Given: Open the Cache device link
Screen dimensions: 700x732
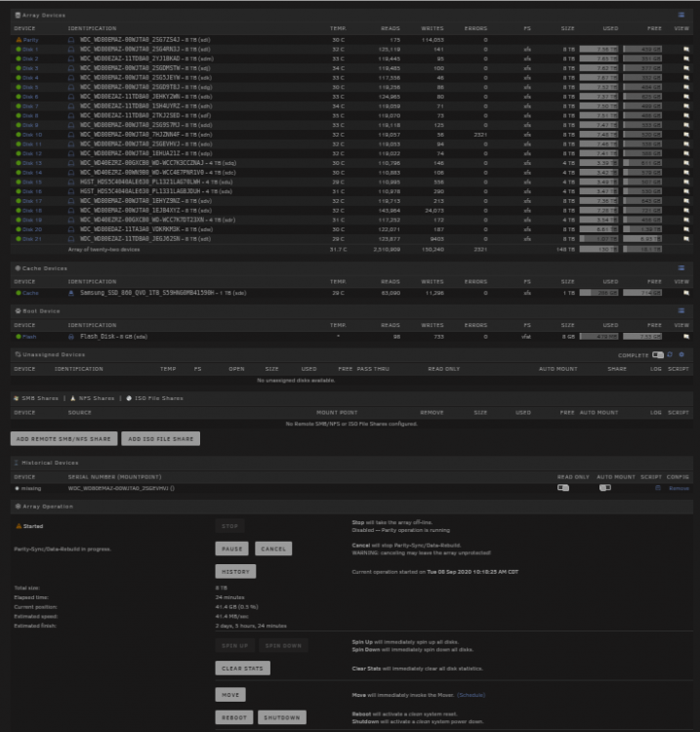Looking at the screenshot, I should pos(30,293).
